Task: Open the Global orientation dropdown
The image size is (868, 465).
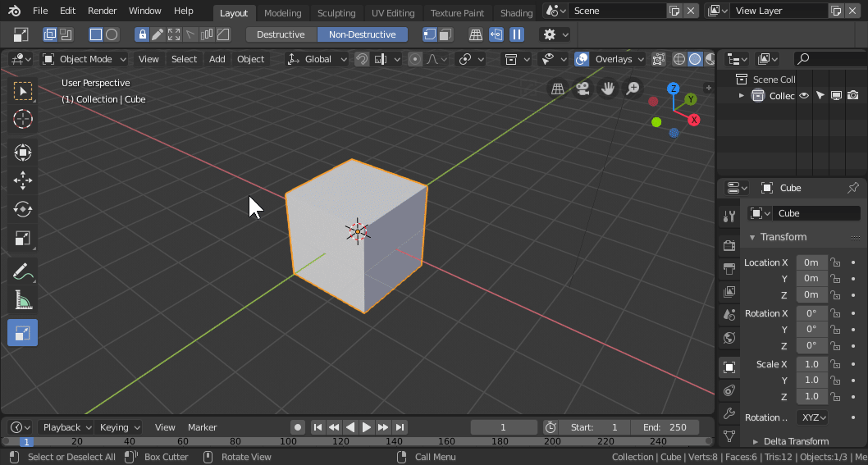Action: point(318,59)
